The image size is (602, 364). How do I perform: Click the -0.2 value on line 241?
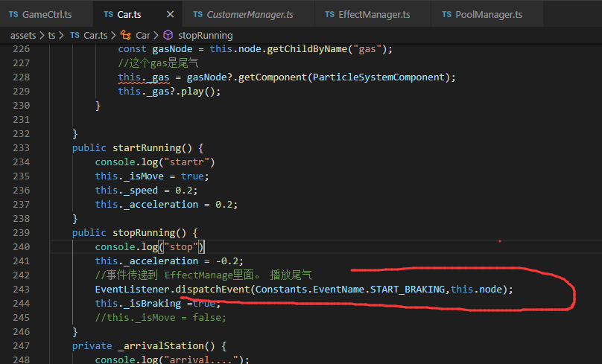(x=227, y=261)
